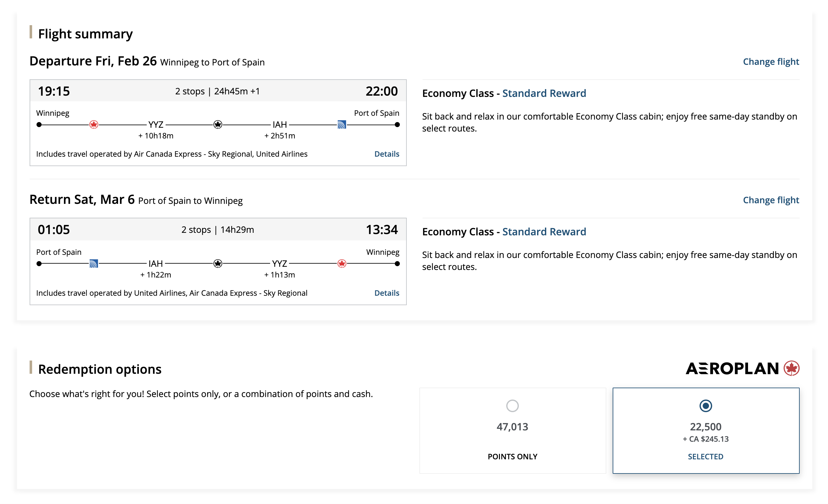This screenshot has height=504, width=828.
Task: Click the SELECTED label on points plus cash option
Action: tap(705, 456)
